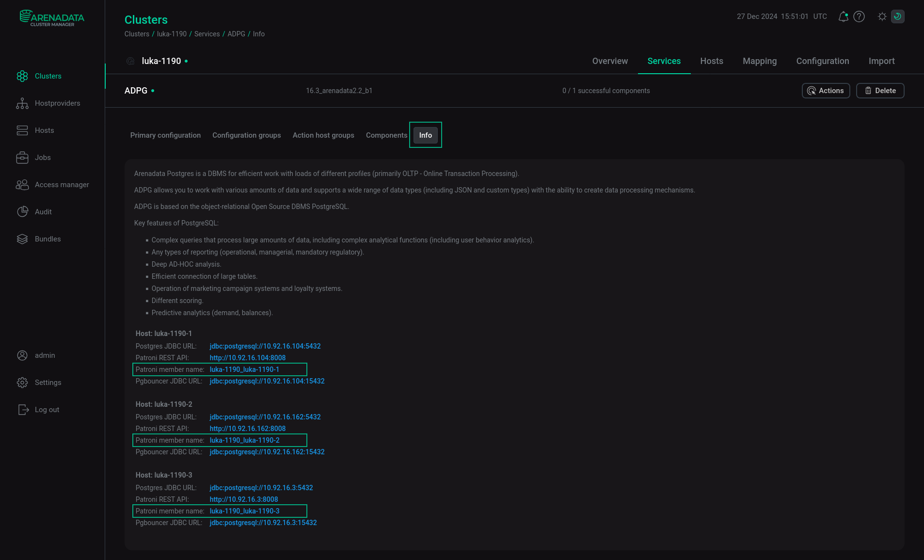Open Pgbouncer URL jdbc:postgresql://10.92.16.3:15432
924x560 pixels.
[x=263, y=523]
